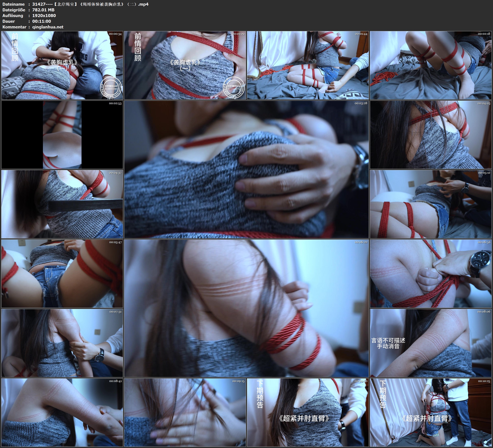Image resolution: width=493 pixels, height=448 pixels.
Task: Click the frame marked 00:05:12
Action: 431,204
